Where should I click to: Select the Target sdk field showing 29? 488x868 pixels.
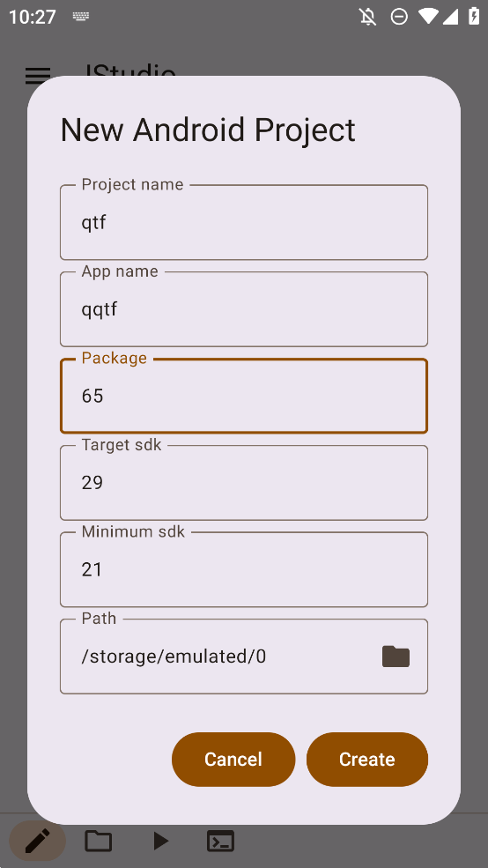coord(244,483)
